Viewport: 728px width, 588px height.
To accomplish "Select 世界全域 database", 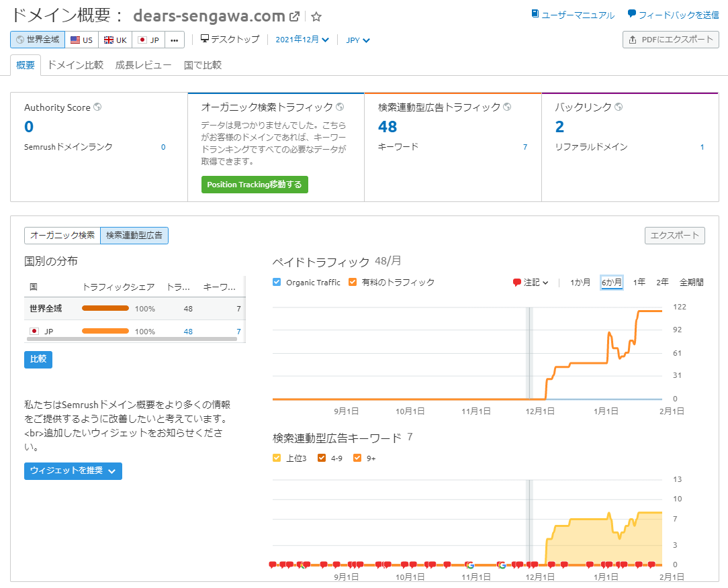I will click(38, 40).
